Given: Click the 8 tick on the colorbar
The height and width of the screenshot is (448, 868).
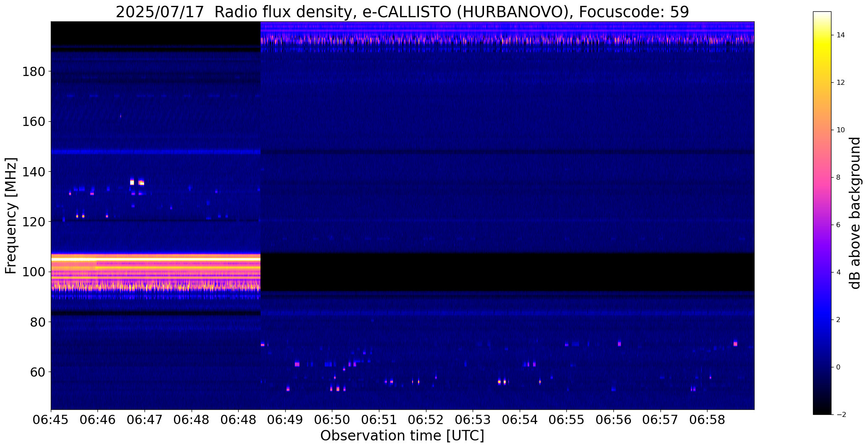Looking at the screenshot, I should (x=839, y=178).
